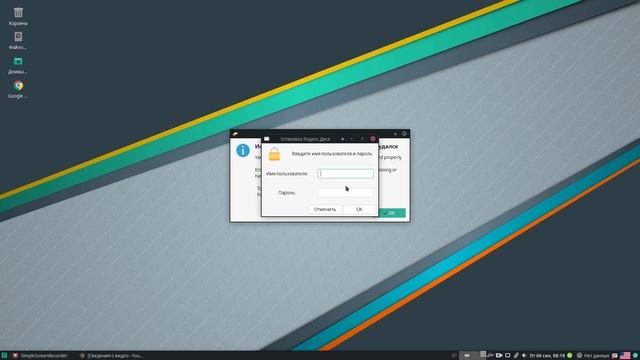Screen dimensions: 640x360
Task: Close the background error dialog window
Action: (404, 133)
